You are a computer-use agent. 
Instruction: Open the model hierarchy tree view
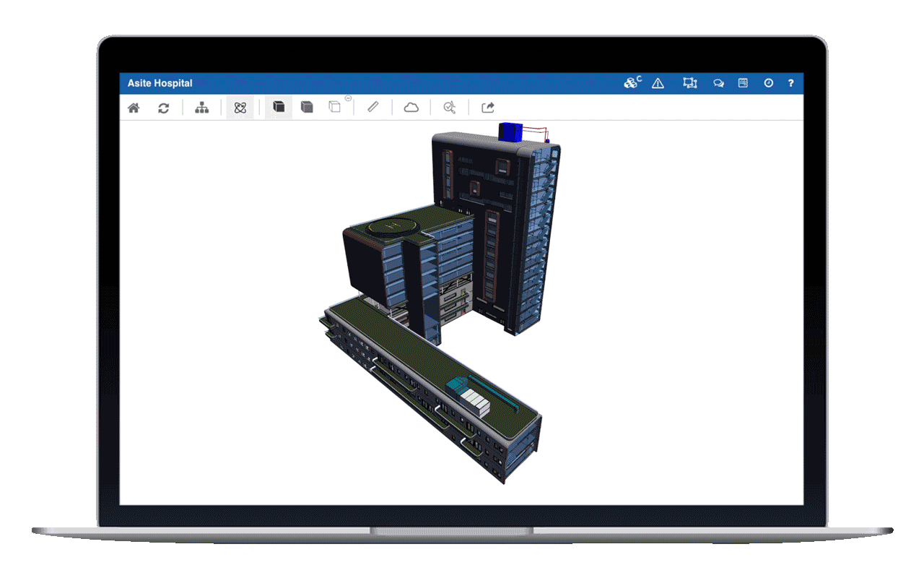202,107
